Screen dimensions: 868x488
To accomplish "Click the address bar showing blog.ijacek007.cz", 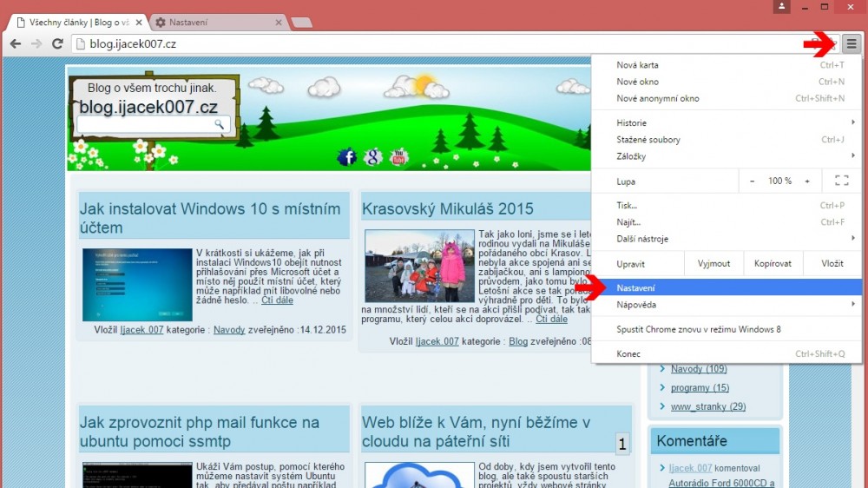I will click(434, 43).
